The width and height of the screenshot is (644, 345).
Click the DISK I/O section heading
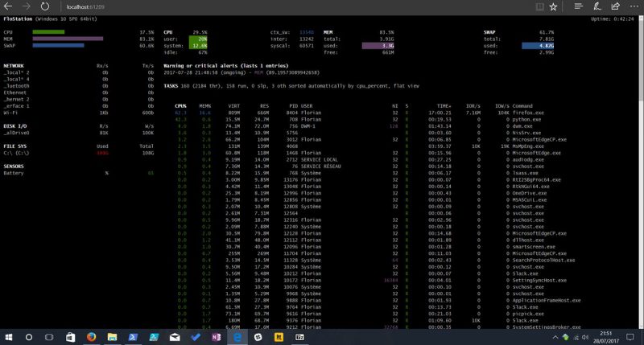click(14, 126)
